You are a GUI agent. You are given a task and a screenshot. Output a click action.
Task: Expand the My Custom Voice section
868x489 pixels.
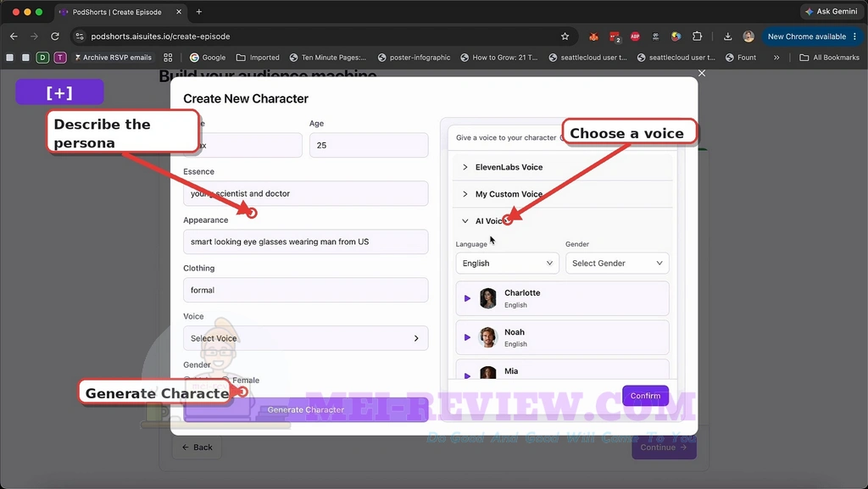pos(563,194)
